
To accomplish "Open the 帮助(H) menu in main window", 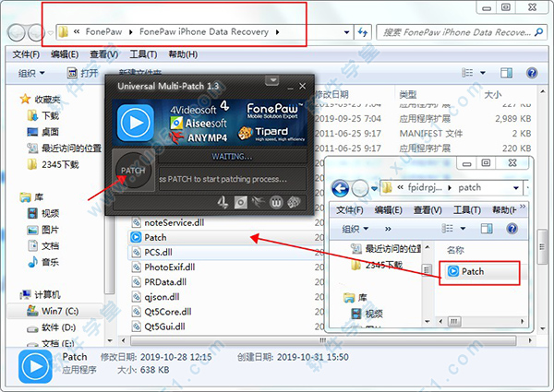I will tap(183, 54).
